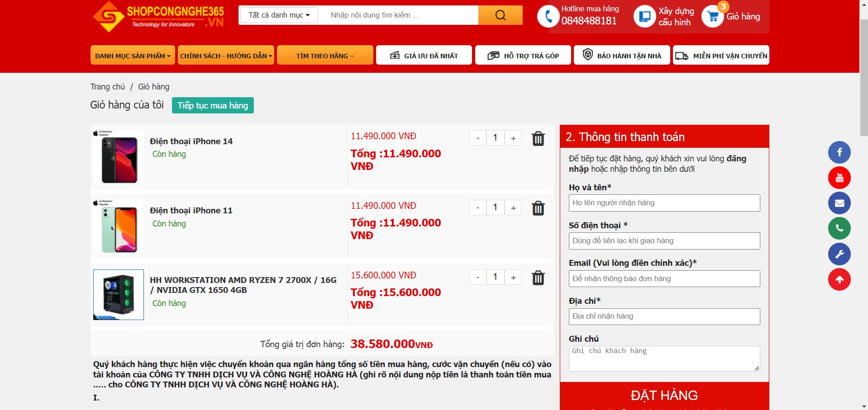Click Tiếp tục mua hàng button
868x410 pixels.
pos(213,105)
